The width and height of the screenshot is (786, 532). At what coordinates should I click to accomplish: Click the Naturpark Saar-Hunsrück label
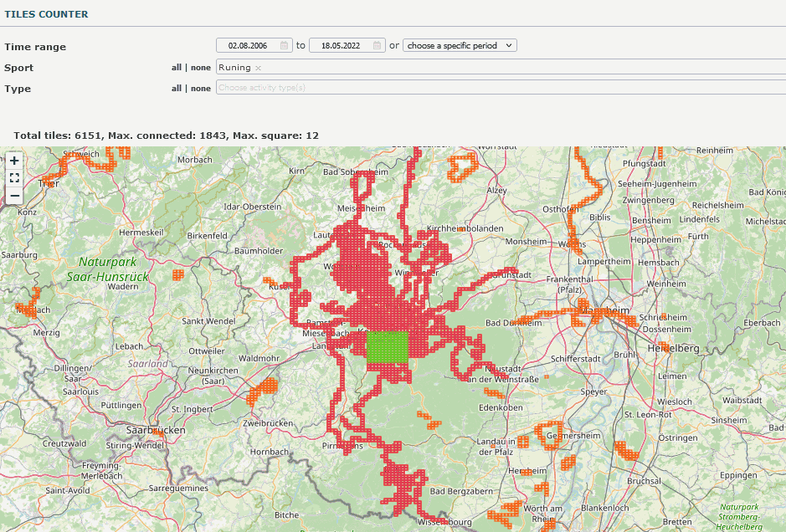coord(107,268)
